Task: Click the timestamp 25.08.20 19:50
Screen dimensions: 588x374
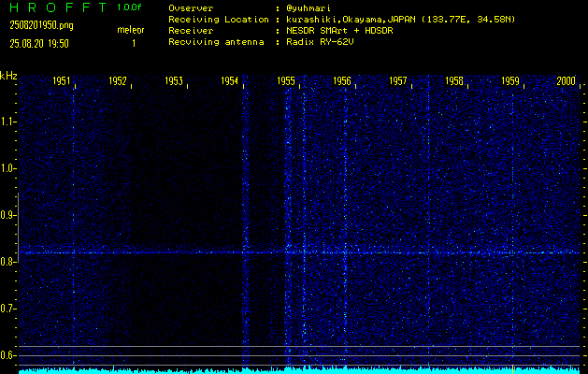Action: [39, 44]
